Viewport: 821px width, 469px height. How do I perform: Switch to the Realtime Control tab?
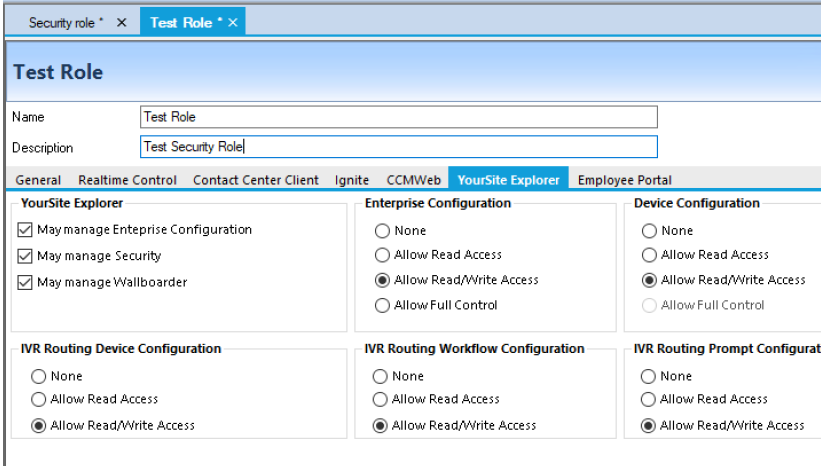pyautogui.click(x=127, y=180)
